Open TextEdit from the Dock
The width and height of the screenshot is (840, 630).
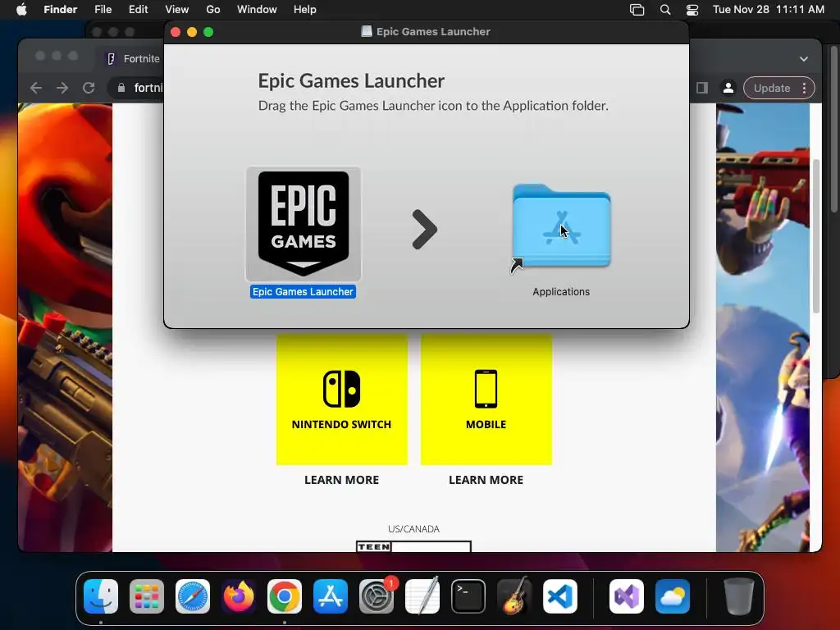[422, 596]
